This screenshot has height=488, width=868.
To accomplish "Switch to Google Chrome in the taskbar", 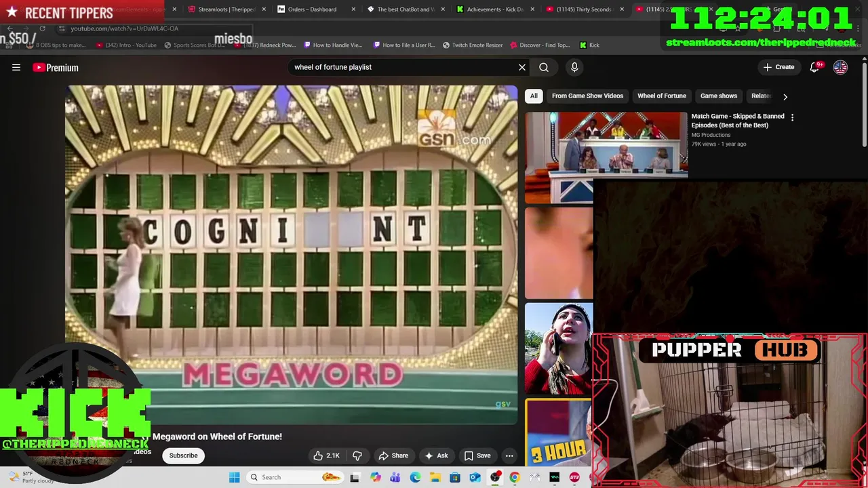I will coord(515,477).
